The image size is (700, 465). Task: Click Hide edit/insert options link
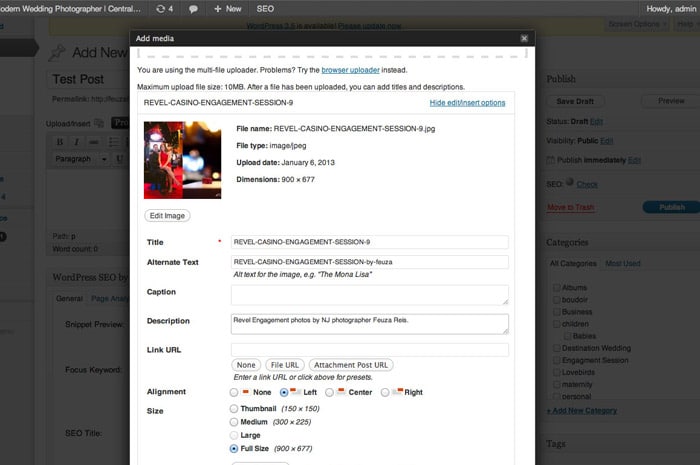click(467, 103)
